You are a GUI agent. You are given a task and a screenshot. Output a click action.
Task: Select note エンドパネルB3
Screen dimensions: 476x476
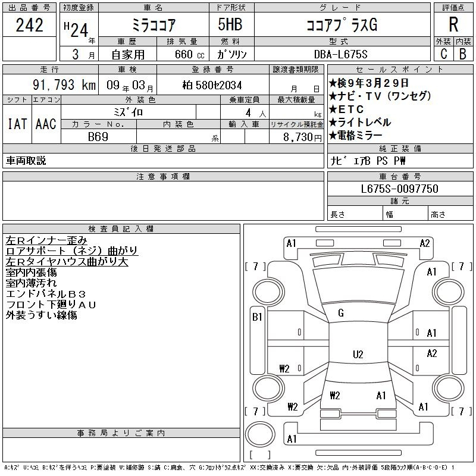[46, 293]
